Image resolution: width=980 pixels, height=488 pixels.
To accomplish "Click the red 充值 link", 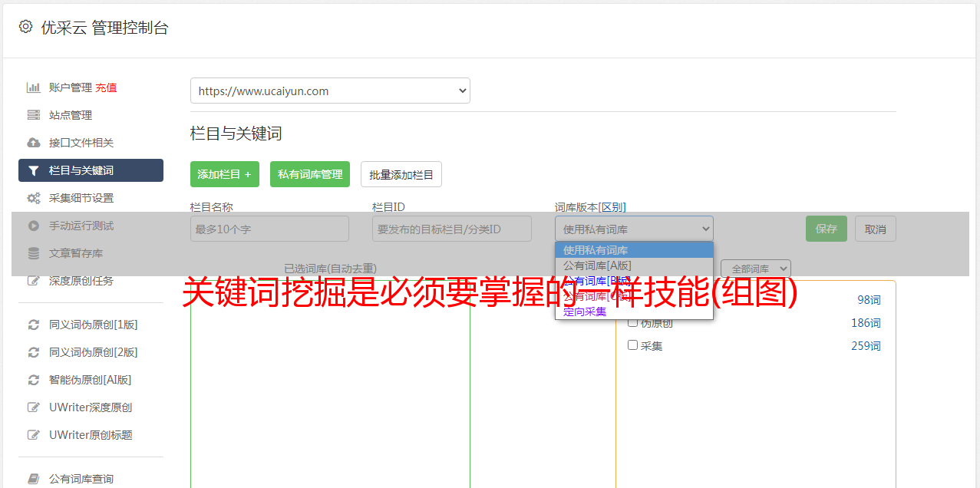I will 107,87.
